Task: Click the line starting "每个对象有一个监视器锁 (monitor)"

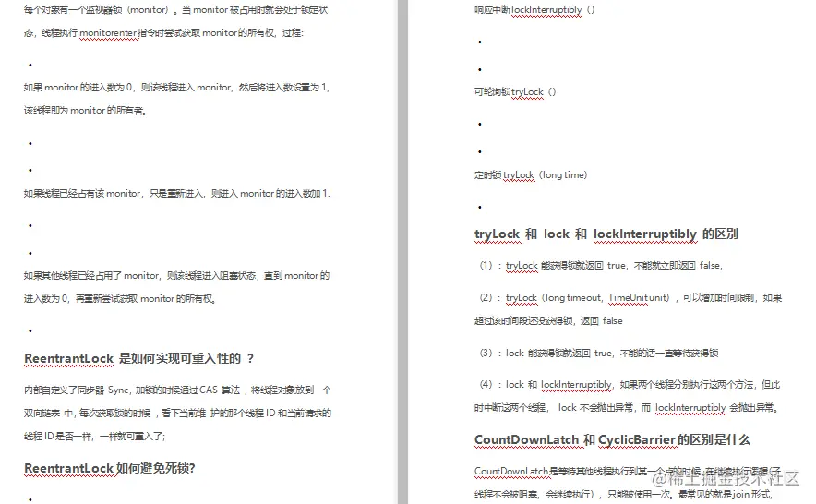Action: (x=176, y=10)
